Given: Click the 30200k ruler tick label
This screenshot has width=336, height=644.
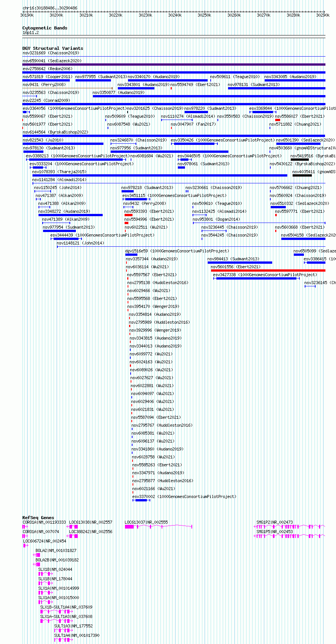Looking at the screenshot, I should (56, 15).
